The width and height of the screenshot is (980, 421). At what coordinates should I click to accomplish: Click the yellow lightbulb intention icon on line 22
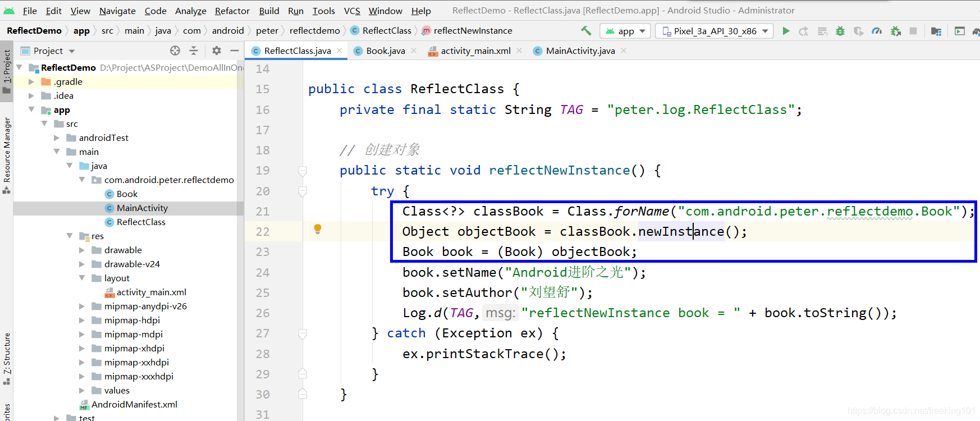[x=318, y=229]
